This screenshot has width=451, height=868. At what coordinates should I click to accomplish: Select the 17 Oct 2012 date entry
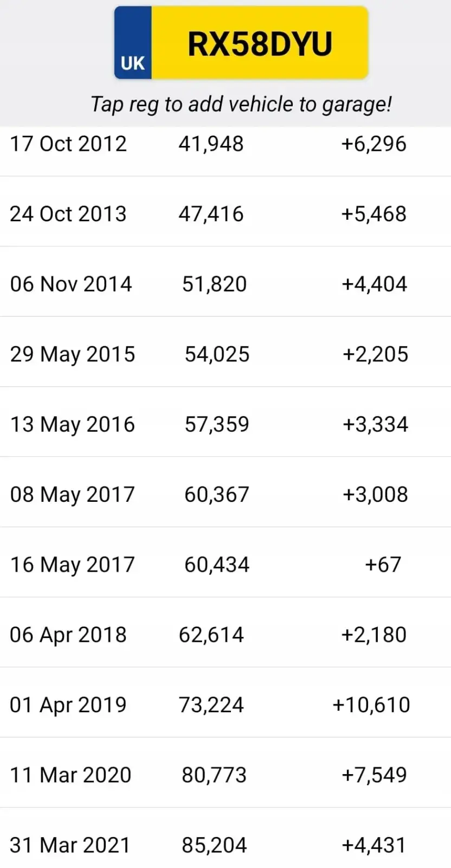[68, 144]
